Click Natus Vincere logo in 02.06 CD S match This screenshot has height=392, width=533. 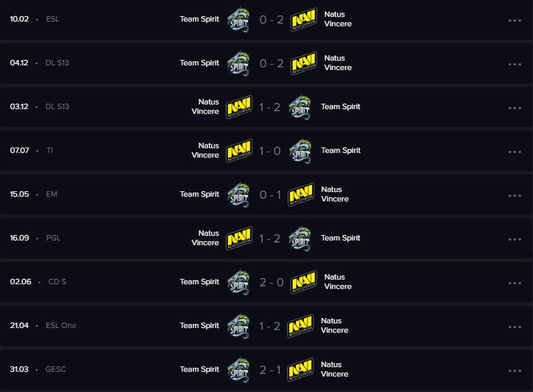[304, 282]
